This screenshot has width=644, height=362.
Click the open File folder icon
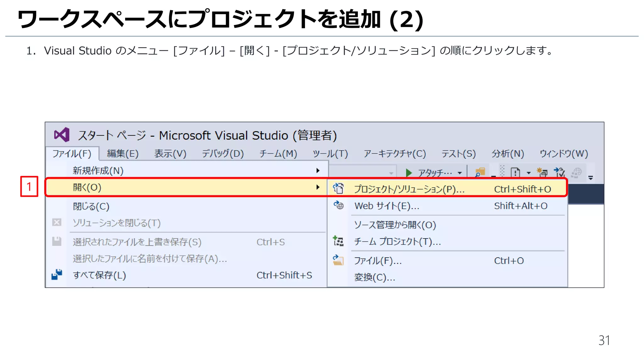coord(338,260)
